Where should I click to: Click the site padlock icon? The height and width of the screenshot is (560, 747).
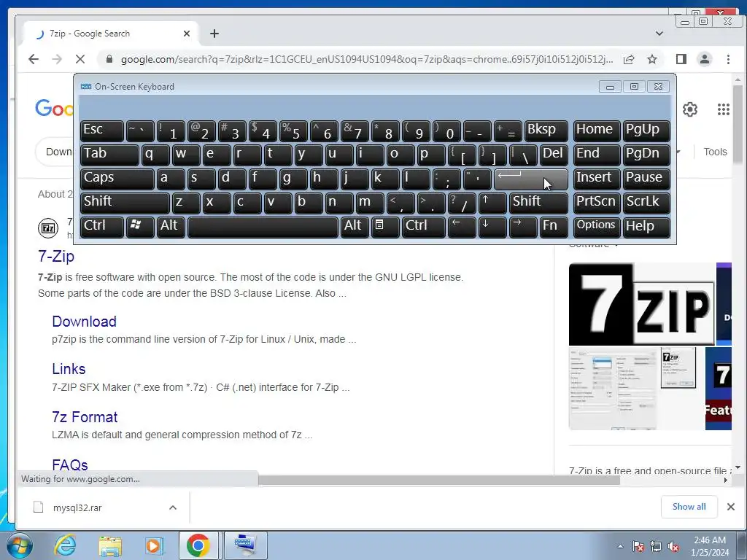tap(109, 59)
